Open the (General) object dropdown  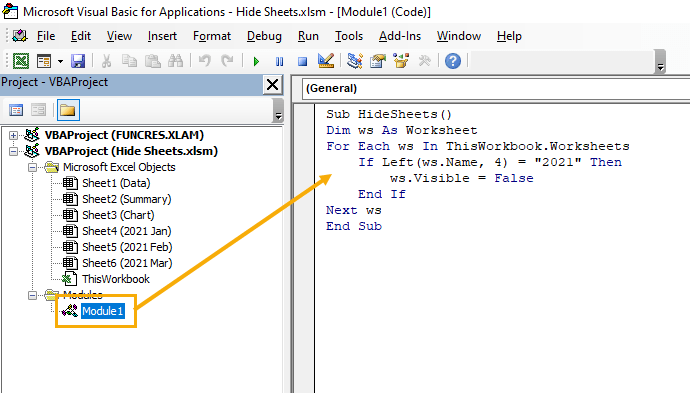point(496,88)
